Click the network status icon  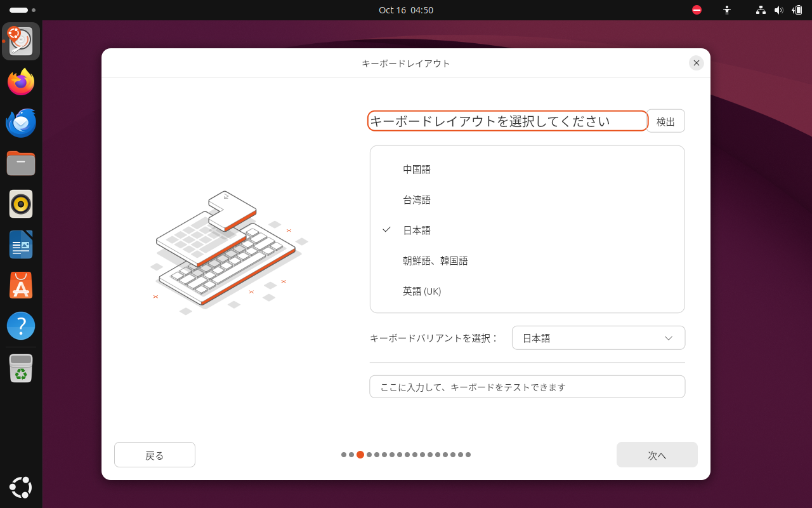pos(761,10)
